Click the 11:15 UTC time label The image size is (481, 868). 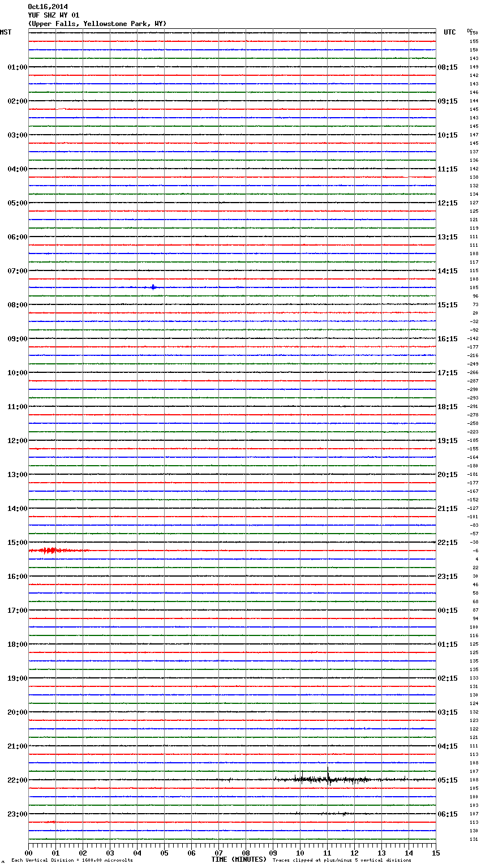(448, 169)
